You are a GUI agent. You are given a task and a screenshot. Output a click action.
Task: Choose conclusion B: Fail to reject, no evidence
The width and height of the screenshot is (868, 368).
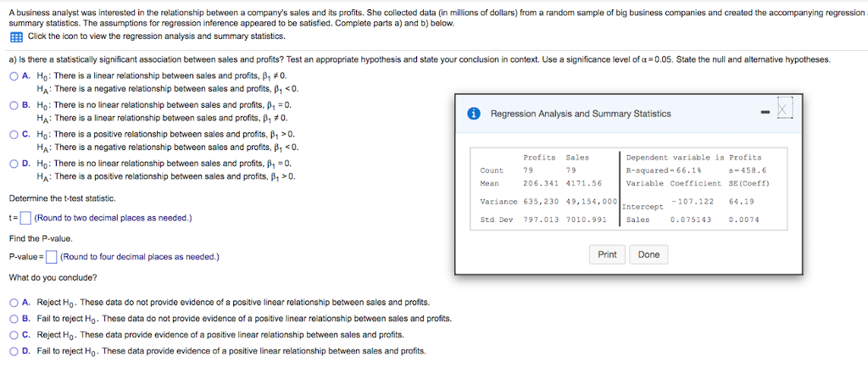pyautogui.click(x=14, y=319)
